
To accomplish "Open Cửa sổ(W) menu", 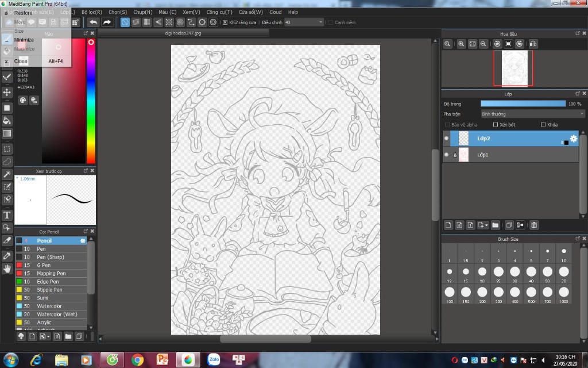I will tap(251, 12).
